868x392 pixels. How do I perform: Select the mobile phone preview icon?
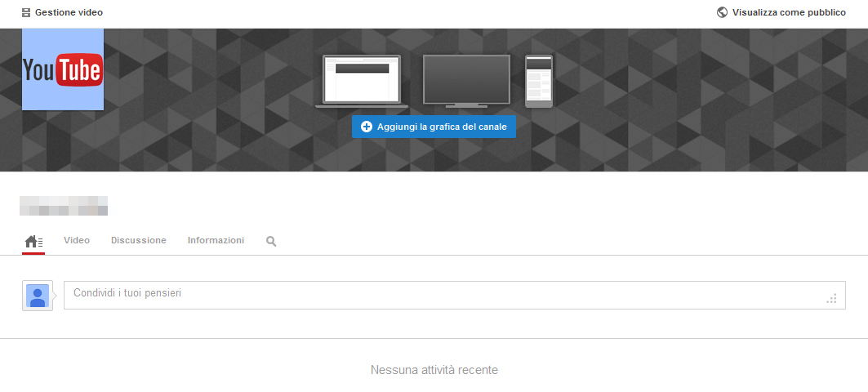click(x=538, y=81)
